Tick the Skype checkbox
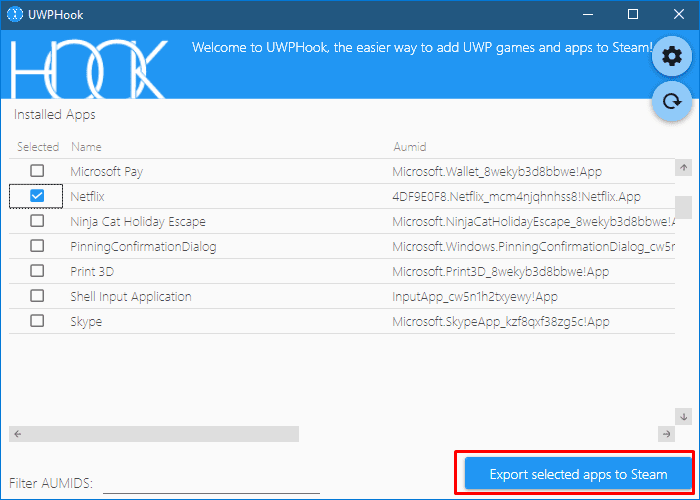The image size is (700, 500). (37, 321)
